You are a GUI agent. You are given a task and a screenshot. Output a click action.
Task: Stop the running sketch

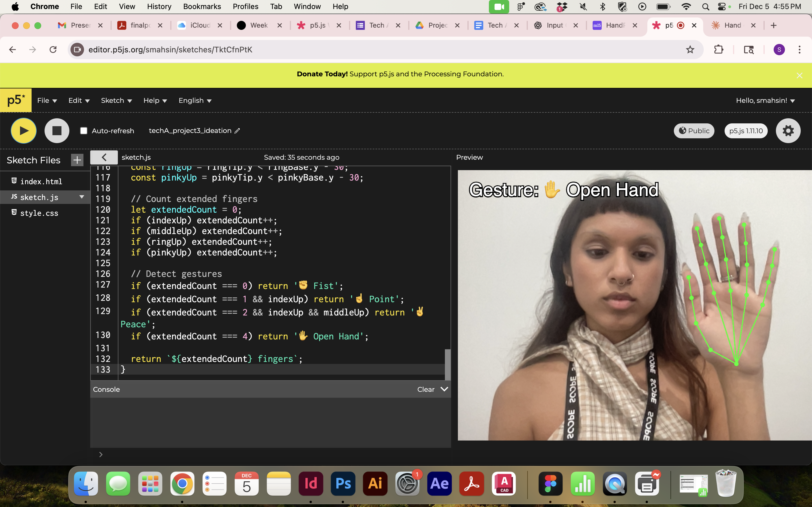pos(57,131)
